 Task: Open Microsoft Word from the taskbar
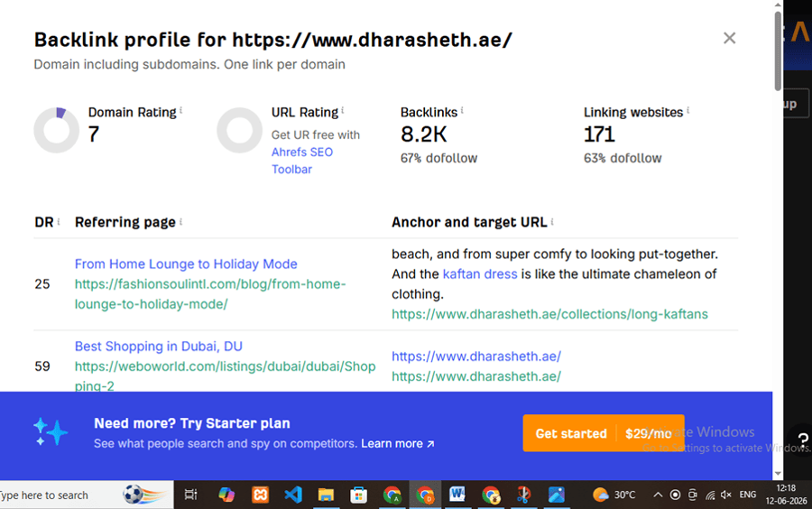pos(457,495)
